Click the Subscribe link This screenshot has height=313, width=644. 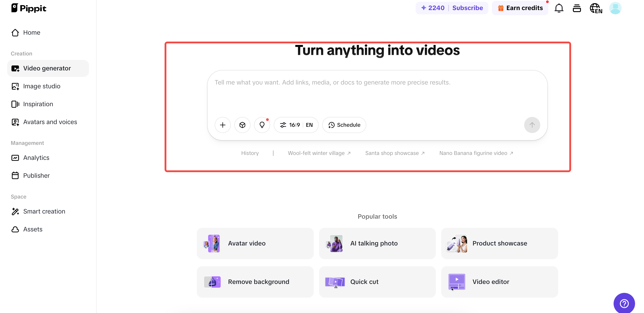[x=468, y=8]
